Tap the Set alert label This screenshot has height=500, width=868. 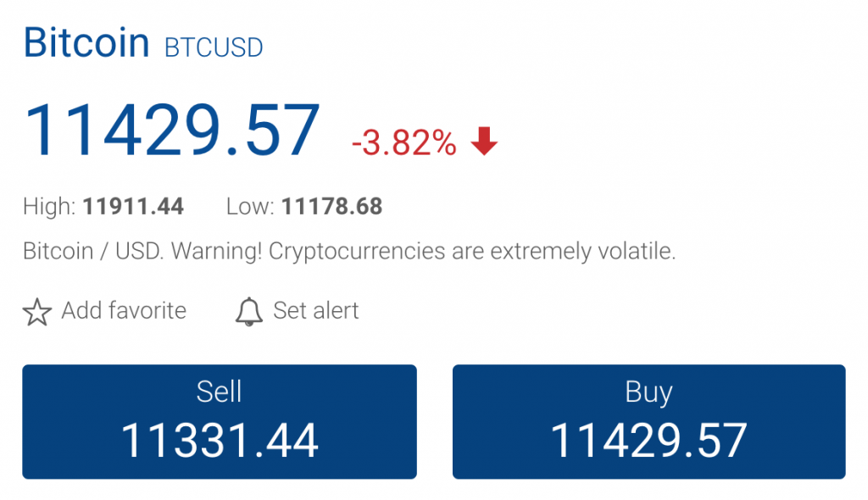click(x=315, y=310)
